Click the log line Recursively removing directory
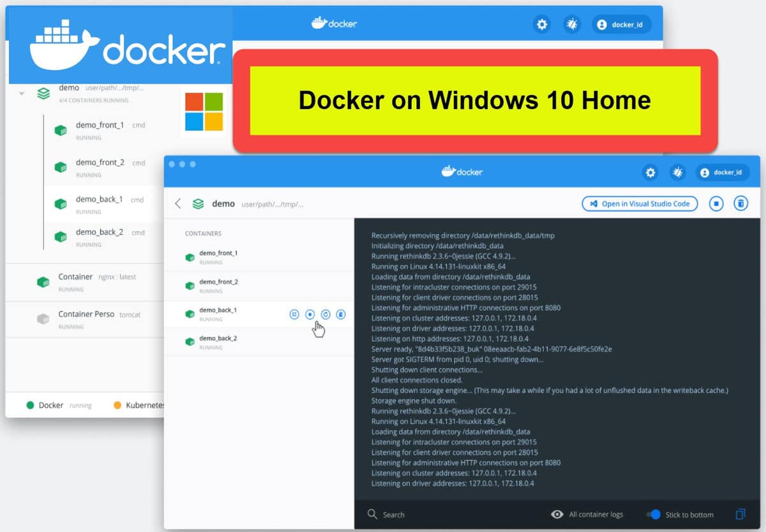 click(x=463, y=235)
